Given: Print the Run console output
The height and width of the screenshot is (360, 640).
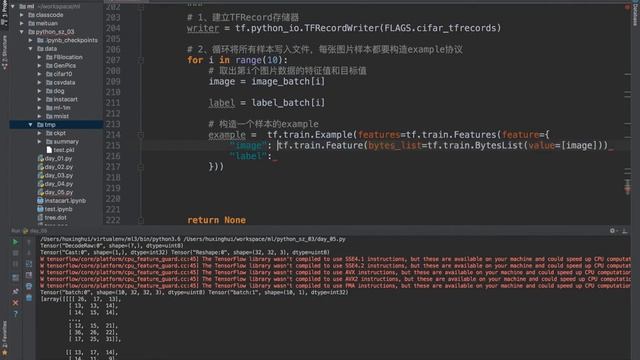Looking at the screenshot, I should 29,286.
